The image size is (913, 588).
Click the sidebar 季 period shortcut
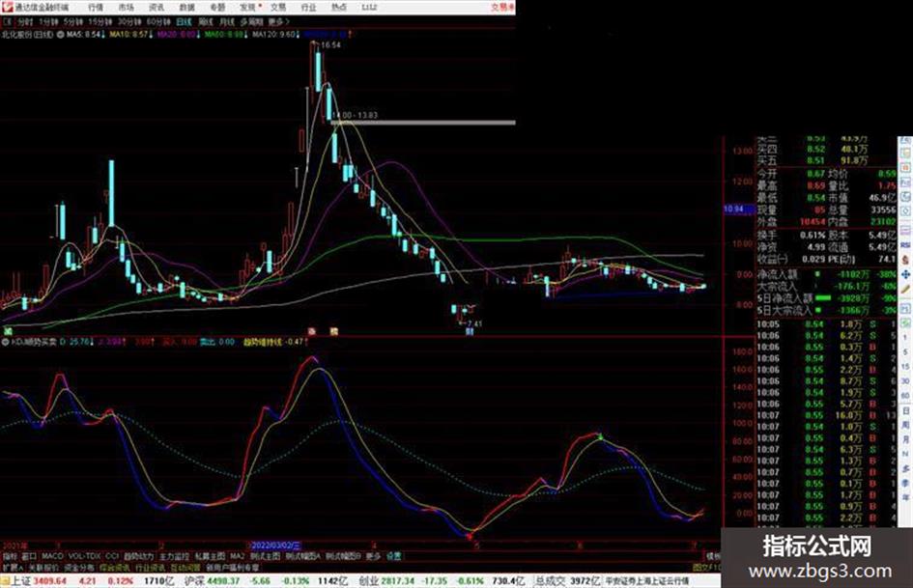(905, 483)
